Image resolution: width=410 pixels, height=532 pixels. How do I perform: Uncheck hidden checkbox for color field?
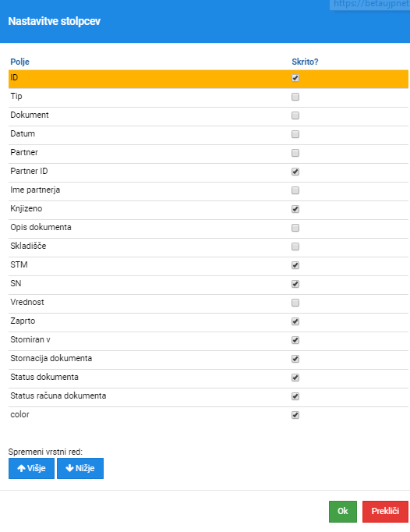pos(295,415)
